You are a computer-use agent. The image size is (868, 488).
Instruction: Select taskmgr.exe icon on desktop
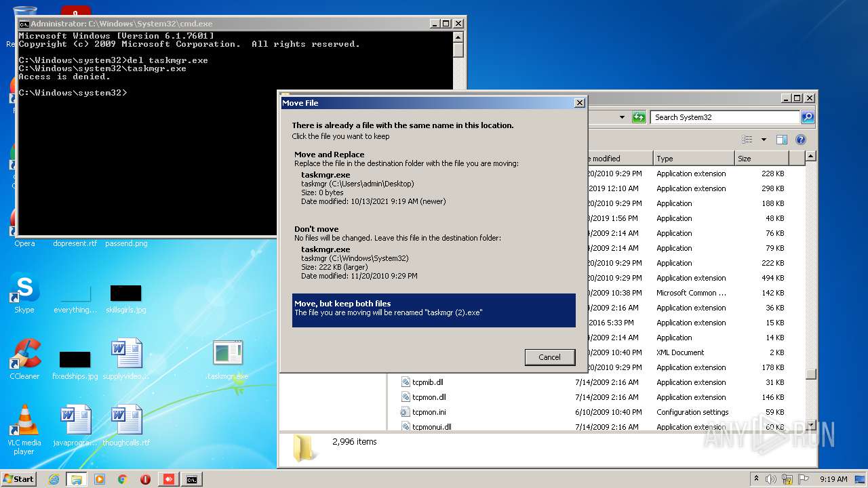pyautogui.click(x=228, y=361)
